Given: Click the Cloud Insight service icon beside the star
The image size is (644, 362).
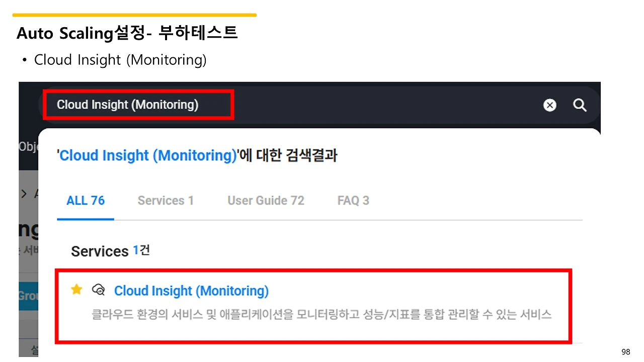Looking at the screenshot, I should pos(99,290).
